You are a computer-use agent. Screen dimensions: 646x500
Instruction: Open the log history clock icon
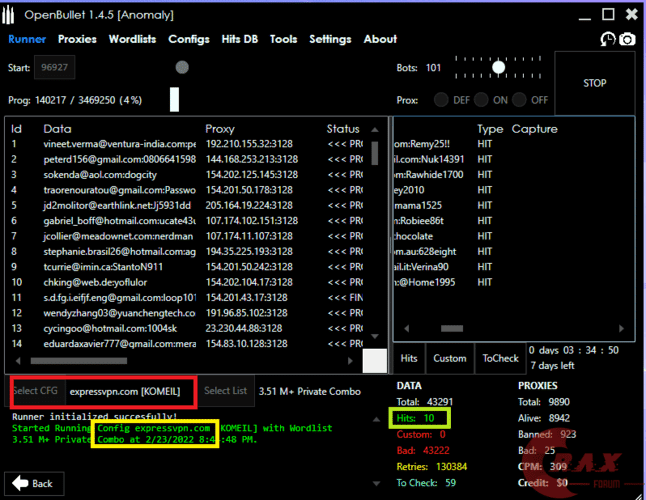[608, 40]
